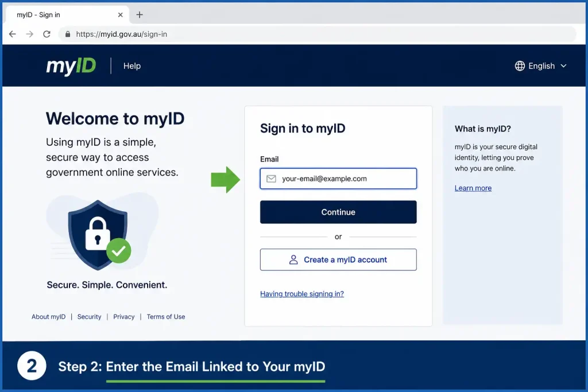This screenshot has width=588, height=392.
Task: Click the globe language icon
Action: pos(520,66)
